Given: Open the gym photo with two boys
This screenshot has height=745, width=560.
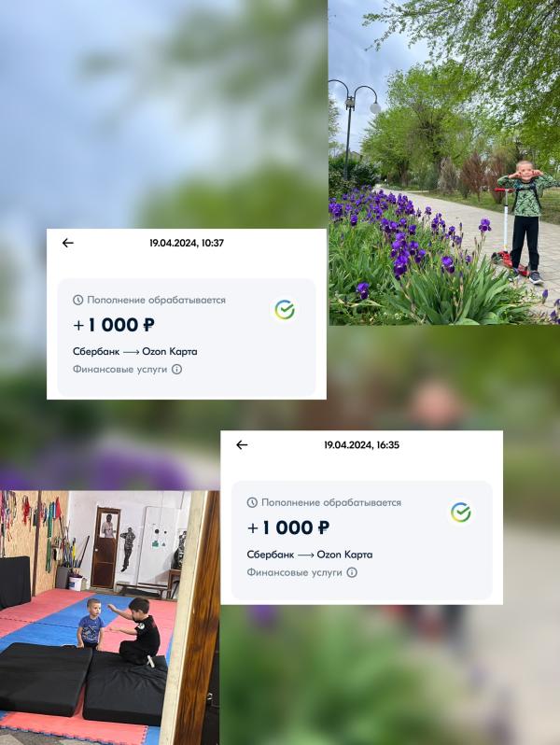Looking at the screenshot, I should pos(110,618).
